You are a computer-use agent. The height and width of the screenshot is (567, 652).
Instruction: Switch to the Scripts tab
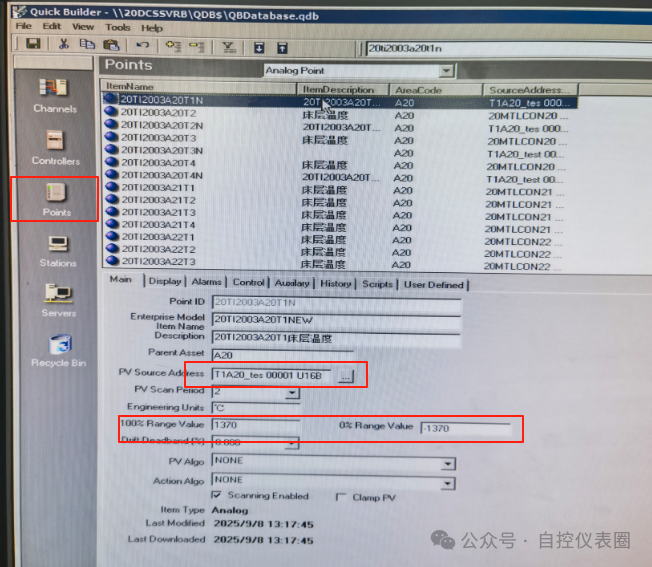[x=377, y=284]
